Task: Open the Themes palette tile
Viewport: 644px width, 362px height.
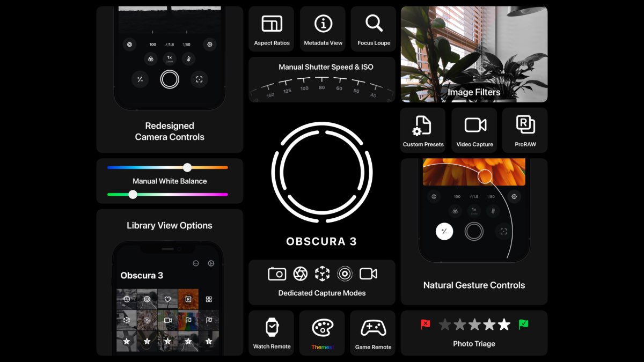Action: click(323, 333)
